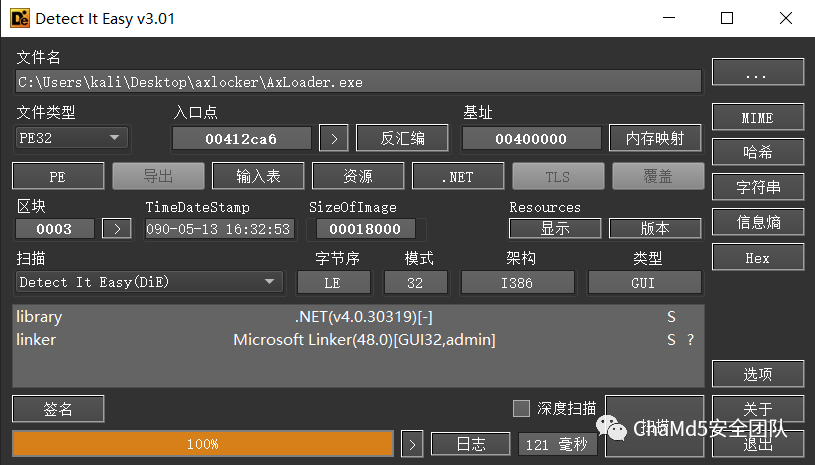The height and width of the screenshot is (465, 815).
Task: Click the 0003 sections count button
Action: pyautogui.click(x=55, y=229)
